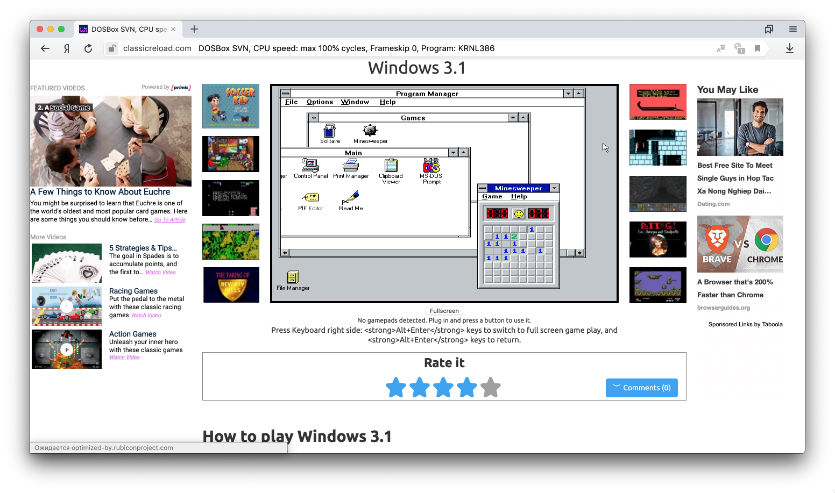
Task: Open the browser downloads icon
Action: click(790, 48)
